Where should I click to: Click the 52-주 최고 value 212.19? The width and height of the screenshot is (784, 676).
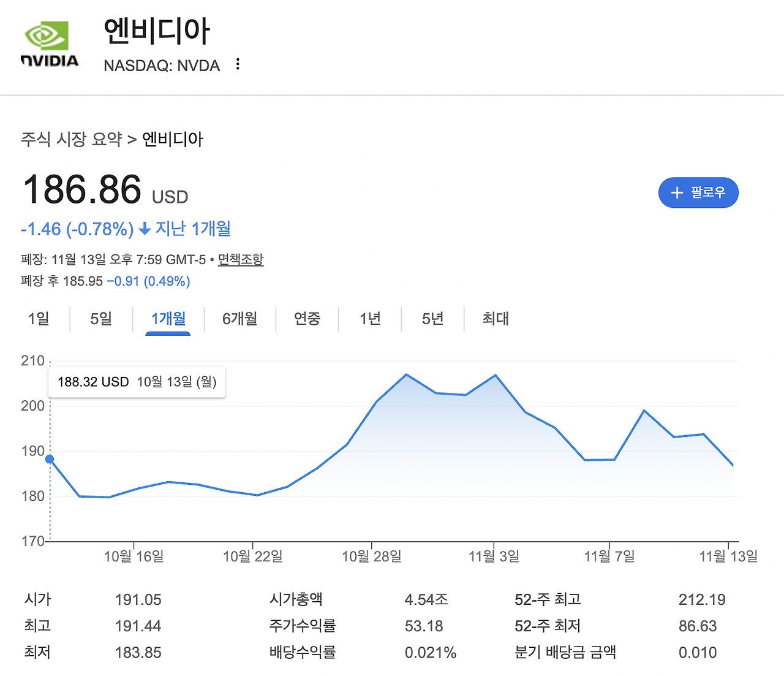(x=701, y=599)
